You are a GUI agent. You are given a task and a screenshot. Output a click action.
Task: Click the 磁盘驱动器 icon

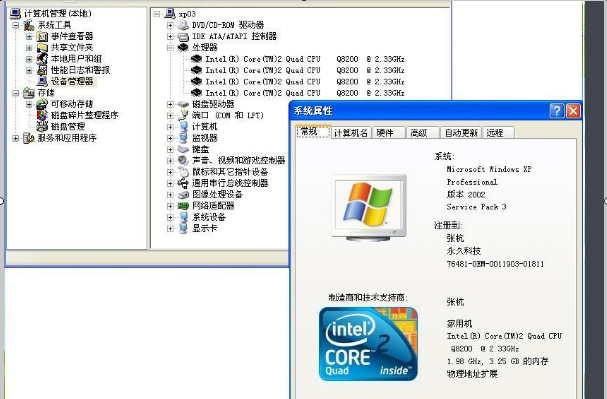coord(183,104)
